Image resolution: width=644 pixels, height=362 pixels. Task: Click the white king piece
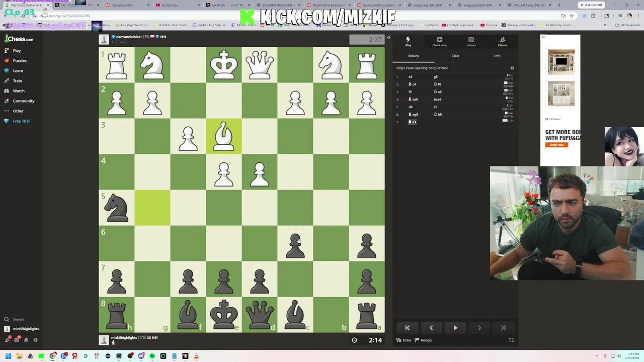224,65
